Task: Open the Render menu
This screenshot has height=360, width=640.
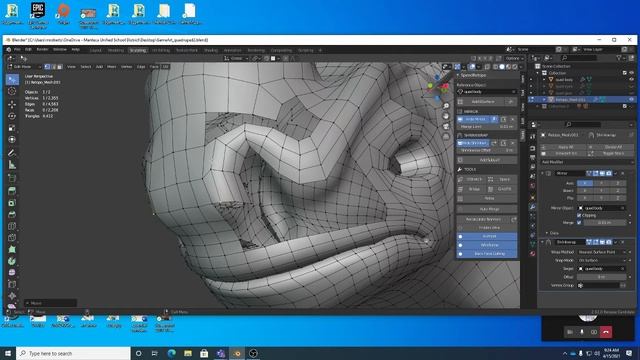Action: click(42, 50)
